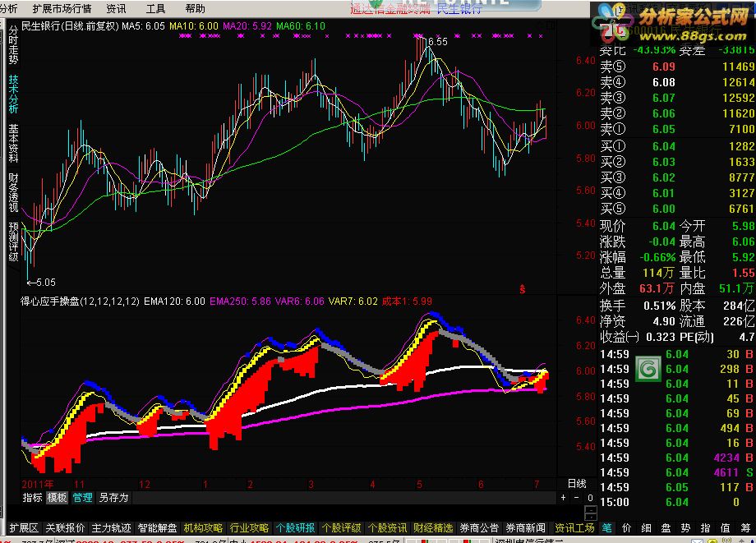Image resolution: width=756 pixels, height=543 pixels.
Task: Click the 成本1: 5.99 label
Action: 407,301
